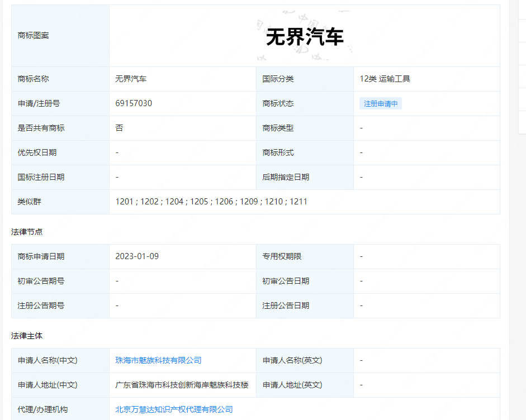
Task: Click the partially visible right side panel
Action: point(524,168)
